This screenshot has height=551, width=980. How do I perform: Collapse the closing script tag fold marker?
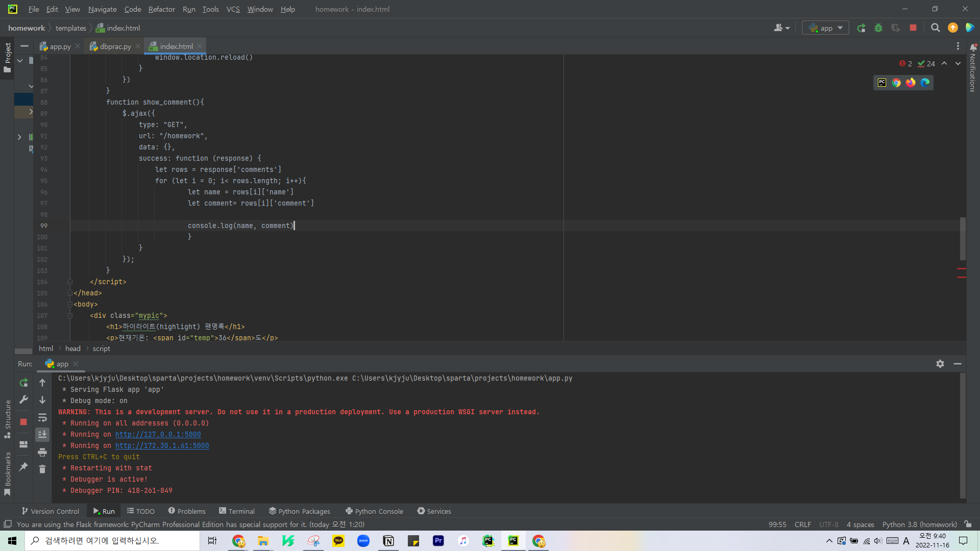click(70, 282)
